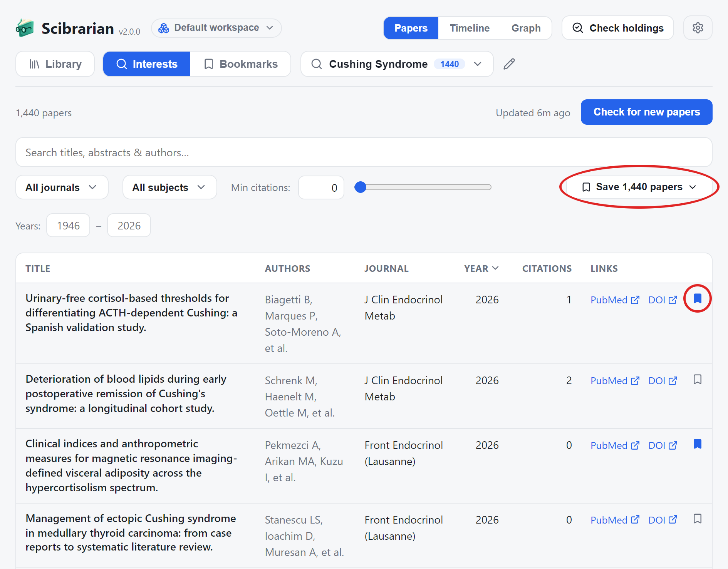The height and width of the screenshot is (569, 728).
Task: Open DOI link for ectopic Cushing syndrome paper
Action: tap(663, 520)
